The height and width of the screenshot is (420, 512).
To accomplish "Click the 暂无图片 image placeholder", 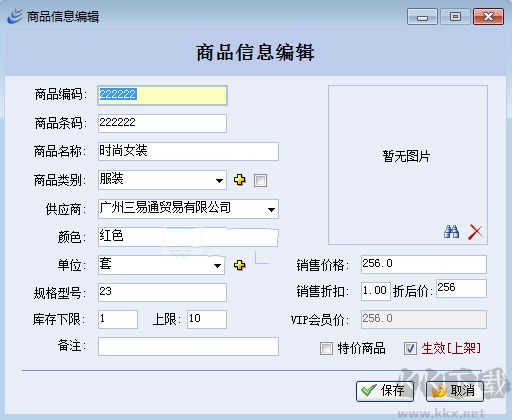I will tap(408, 165).
